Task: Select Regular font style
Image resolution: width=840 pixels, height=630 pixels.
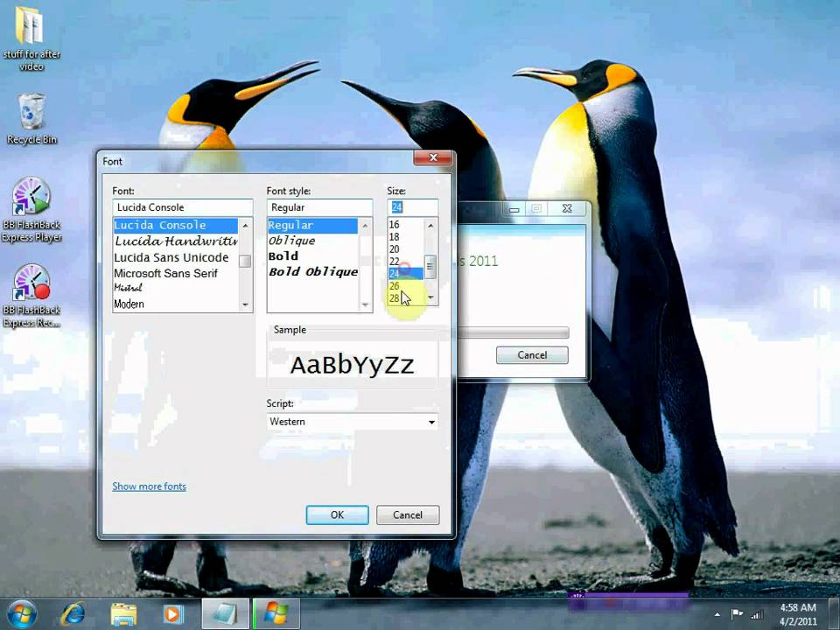Action: click(312, 226)
